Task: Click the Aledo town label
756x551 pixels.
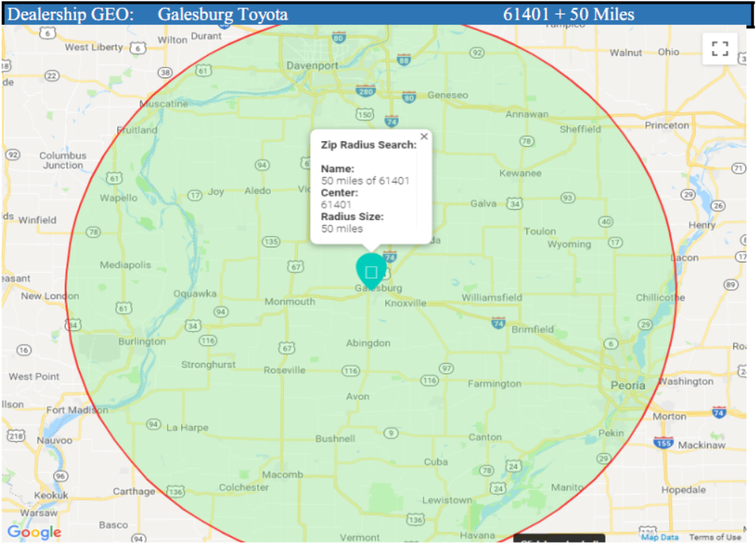Action: (257, 191)
